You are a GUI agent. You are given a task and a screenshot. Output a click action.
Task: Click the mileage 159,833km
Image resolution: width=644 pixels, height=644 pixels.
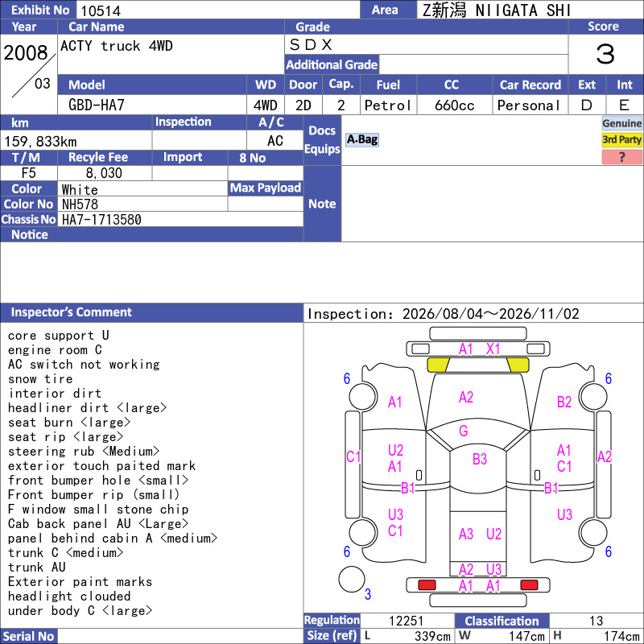point(40,142)
